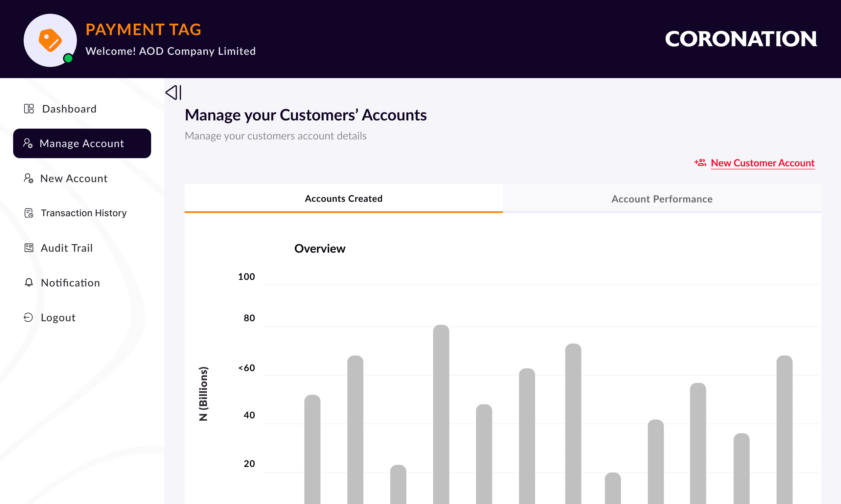Viewport: 841px width, 504px height.
Task: Click the green online status dot
Action: coord(68,58)
